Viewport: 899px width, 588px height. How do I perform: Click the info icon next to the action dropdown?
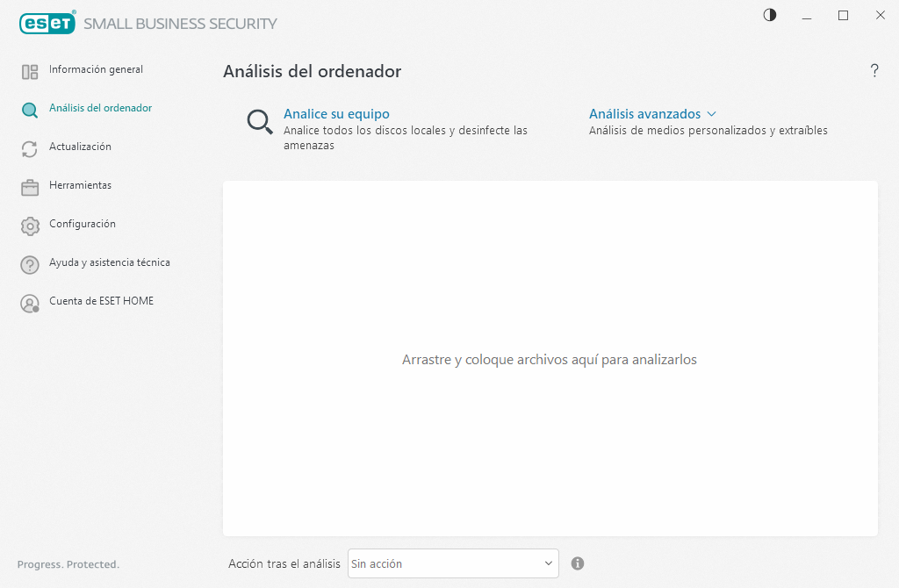pyautogui.click(x=578, y=563)
